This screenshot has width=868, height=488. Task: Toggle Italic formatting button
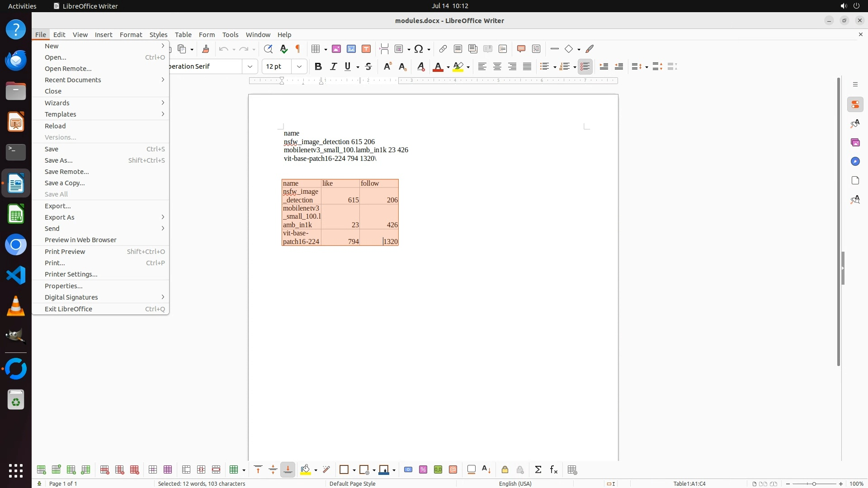[x=333, y=66]
